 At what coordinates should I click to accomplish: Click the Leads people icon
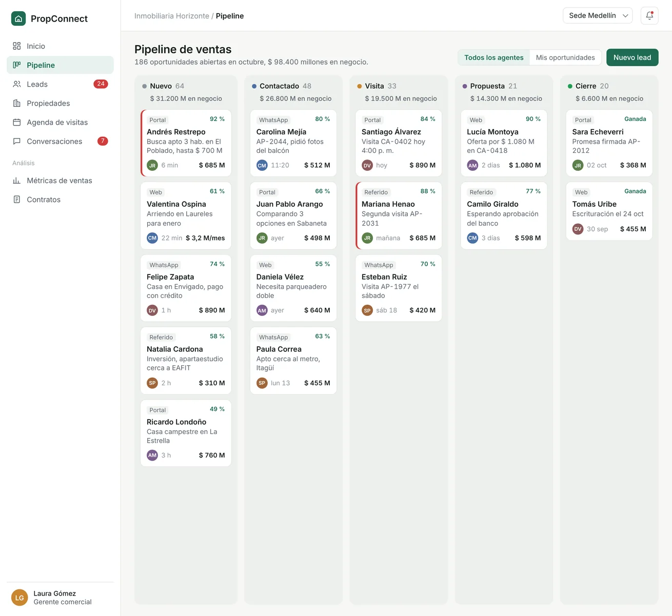17,84
